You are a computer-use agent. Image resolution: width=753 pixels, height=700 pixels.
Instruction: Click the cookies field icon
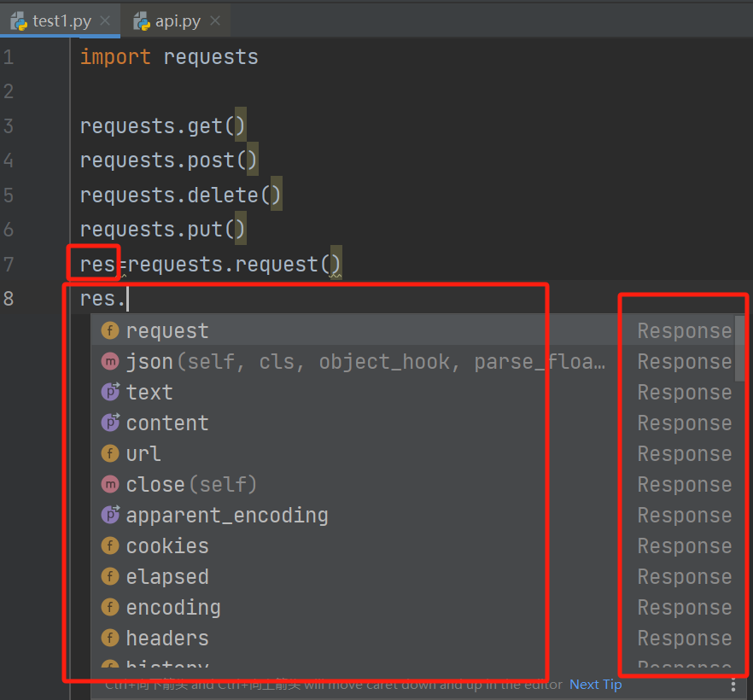pyautogui.click(x=110, y=545)
